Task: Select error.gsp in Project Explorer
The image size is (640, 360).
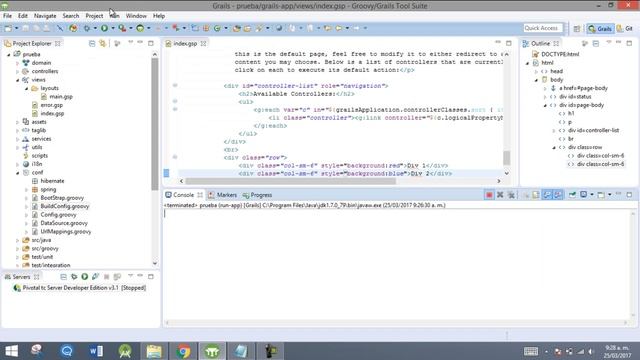Action: [x=51, y=105]
